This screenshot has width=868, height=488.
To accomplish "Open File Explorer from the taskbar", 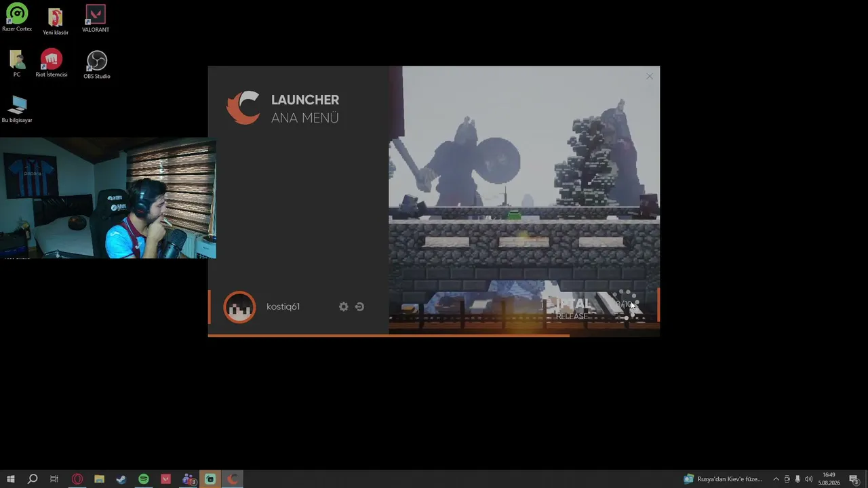I will [x=99, y=479].
